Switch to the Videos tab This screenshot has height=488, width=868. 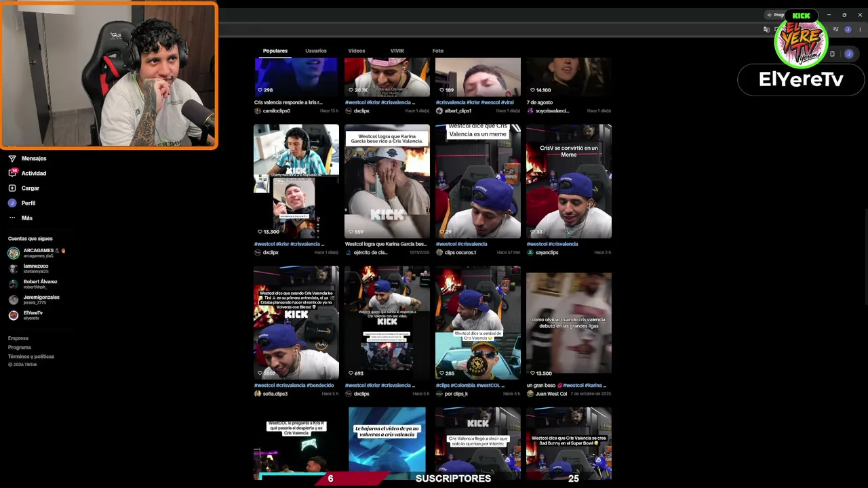click(357, 51)
